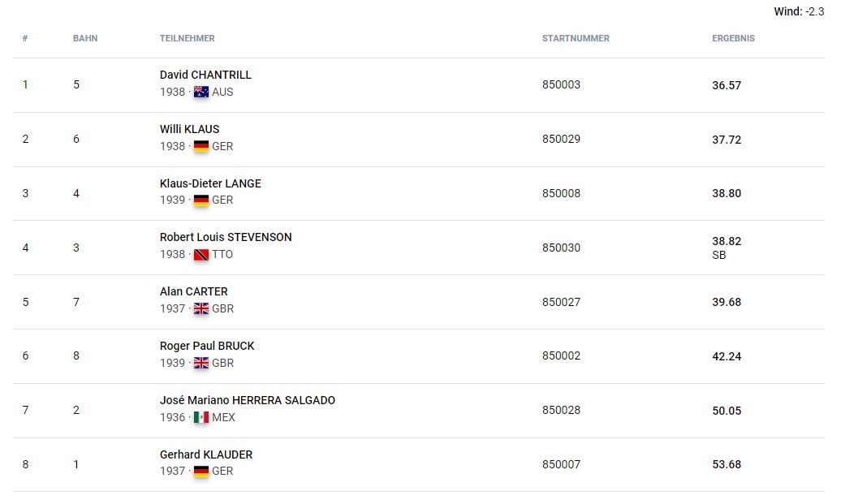Click the Australian flag next to AUS
The width and height of the screenshot is (841, 504).
pos(201,92)
